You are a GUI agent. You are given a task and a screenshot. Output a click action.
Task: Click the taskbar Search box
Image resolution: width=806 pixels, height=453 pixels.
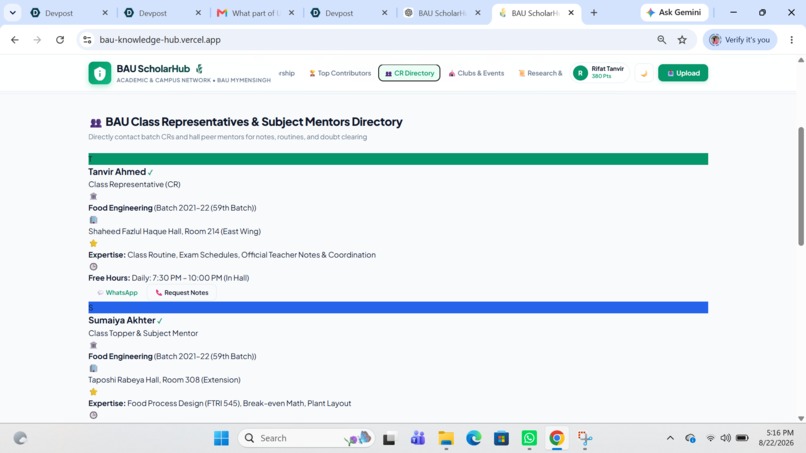306,438
